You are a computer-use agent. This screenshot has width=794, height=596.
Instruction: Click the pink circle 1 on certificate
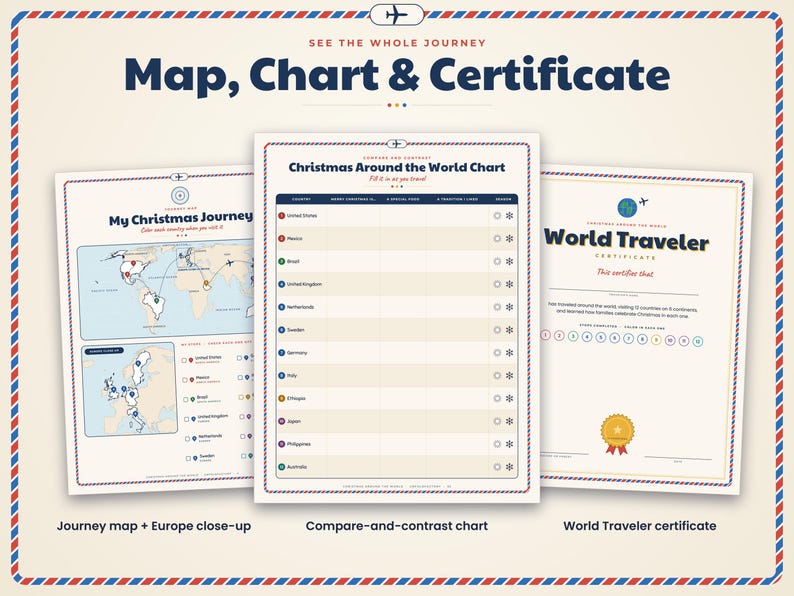(x=545, y=335)
